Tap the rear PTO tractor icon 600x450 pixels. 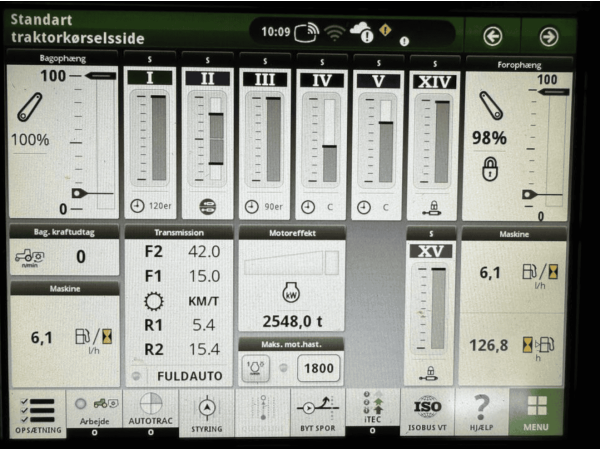pos(29,256)
